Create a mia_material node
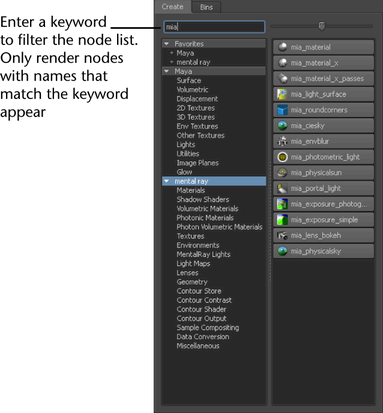Viewport: 383px width, 413px height. pos(323,47)
